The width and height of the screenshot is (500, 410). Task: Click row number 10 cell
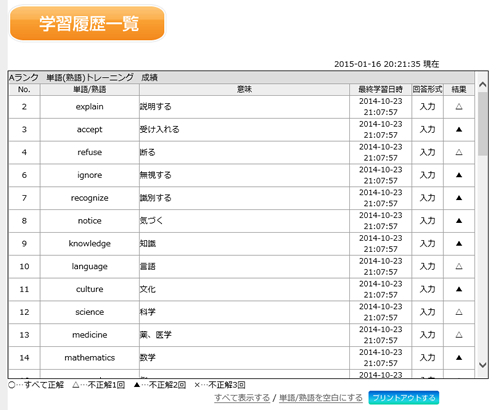coord(24,266)
